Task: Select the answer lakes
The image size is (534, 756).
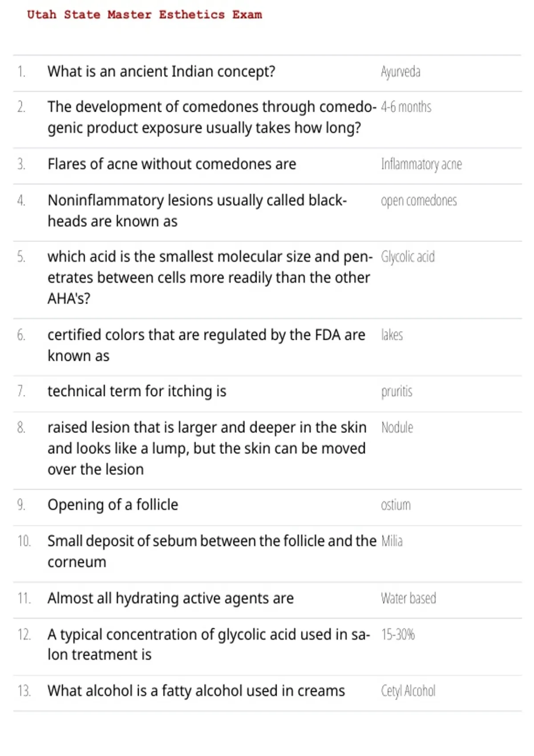Action: 392,335
